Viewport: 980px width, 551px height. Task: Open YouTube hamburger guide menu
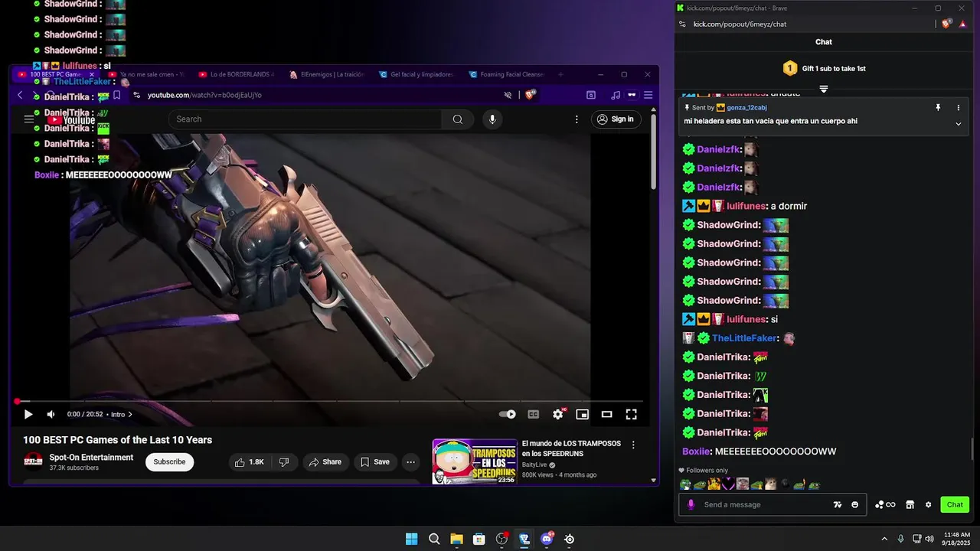pos(29,119)
